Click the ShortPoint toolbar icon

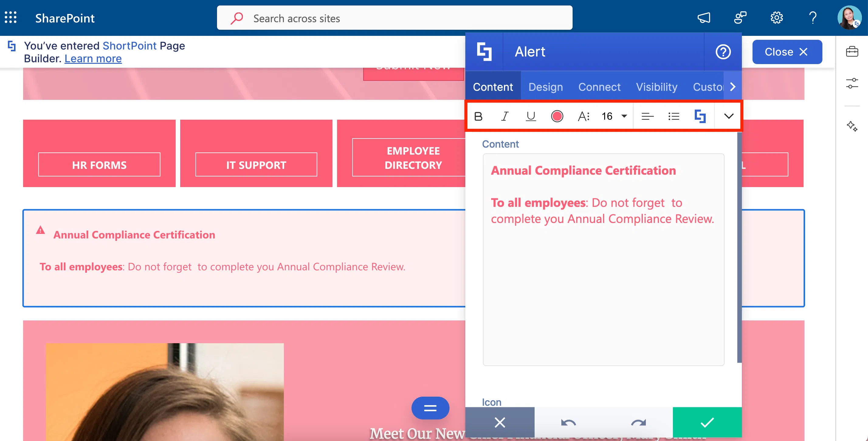700,116
